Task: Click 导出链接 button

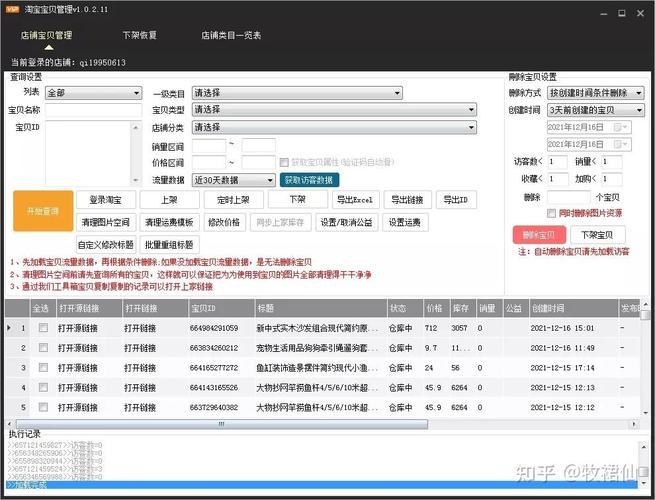Action: click(x=407, y=200)
